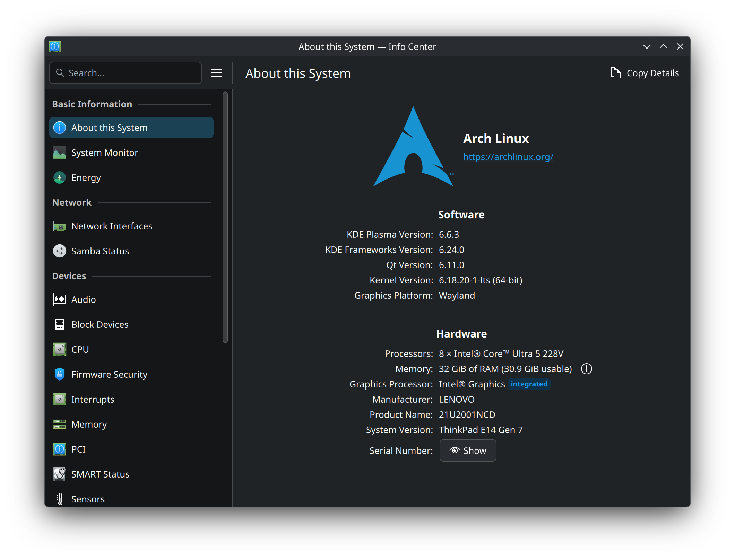Click the CPU chip icon
The image size is (735, 560).
click(60, 349)
